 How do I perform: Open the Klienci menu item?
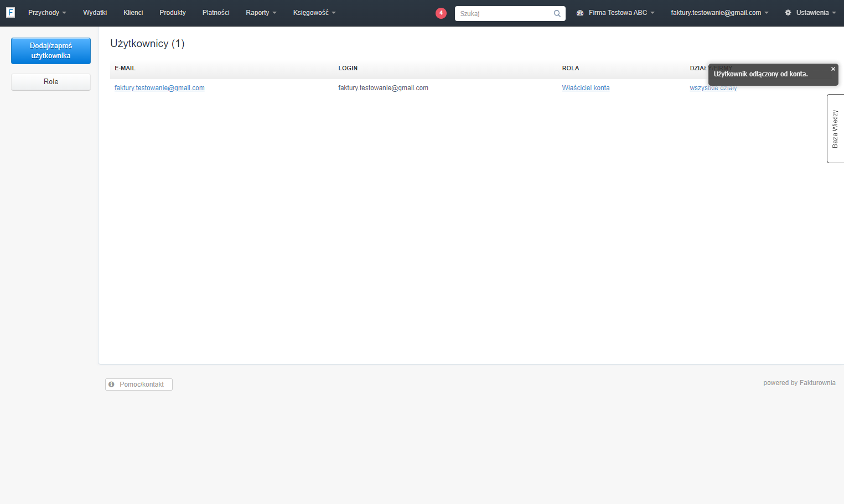coord(133,13)
